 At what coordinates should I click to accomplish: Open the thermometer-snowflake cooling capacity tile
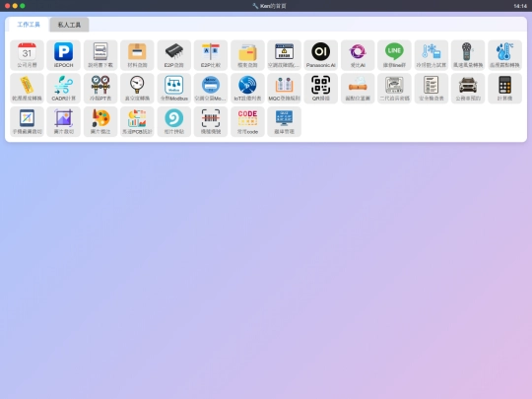tap(432, 55)
